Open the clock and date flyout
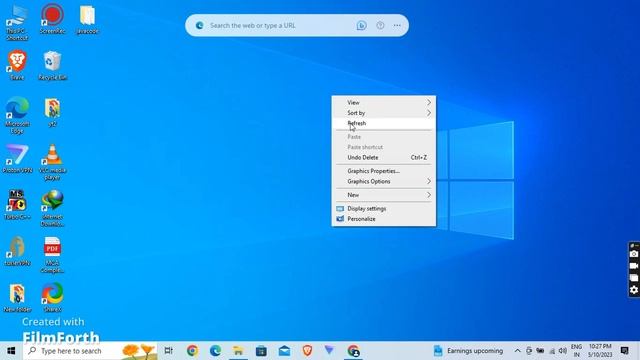The height and width of the screenshot is (360, 640). [x=600, y=351]
